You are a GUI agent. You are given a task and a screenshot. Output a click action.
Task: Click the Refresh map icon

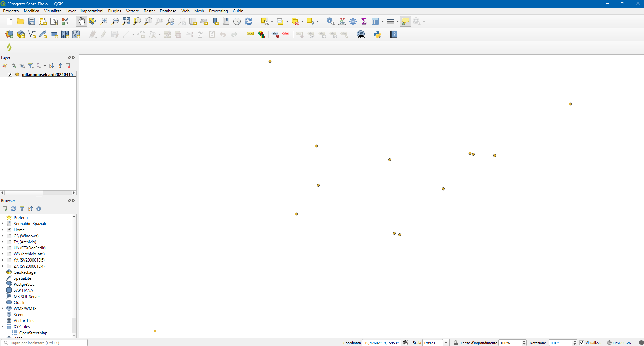(x=248, y=21)
